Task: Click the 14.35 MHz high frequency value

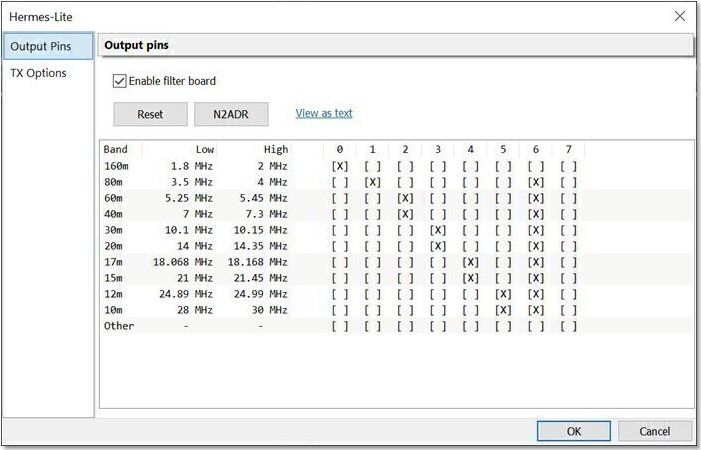Action: [261, 246]
